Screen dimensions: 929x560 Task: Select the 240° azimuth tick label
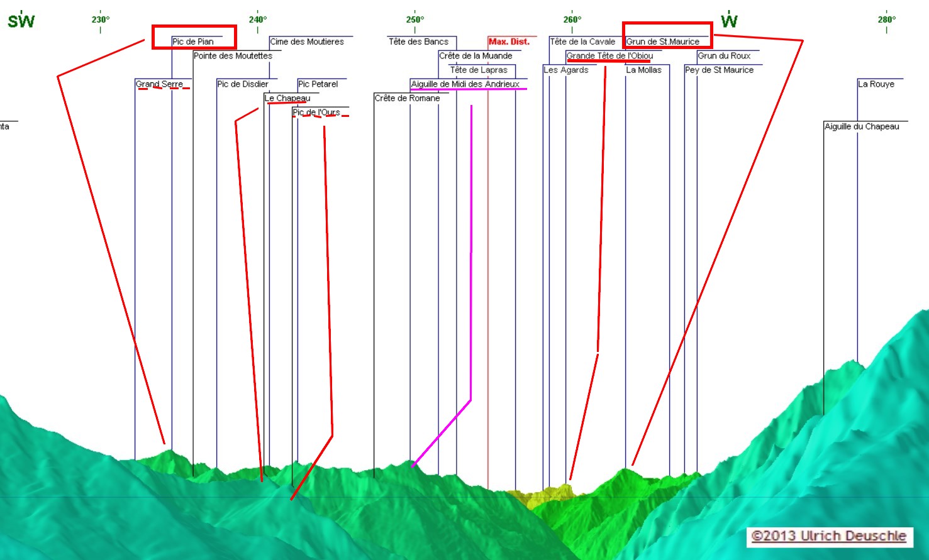pyautogui.click(x=258, y=19)
